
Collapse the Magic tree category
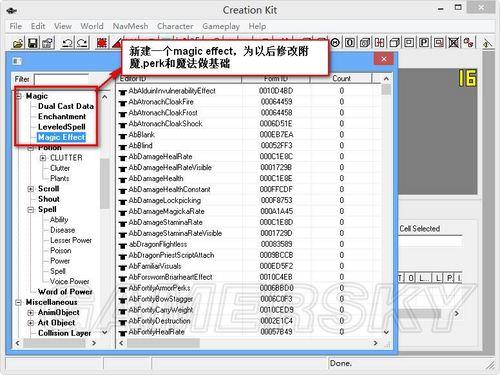19,96
